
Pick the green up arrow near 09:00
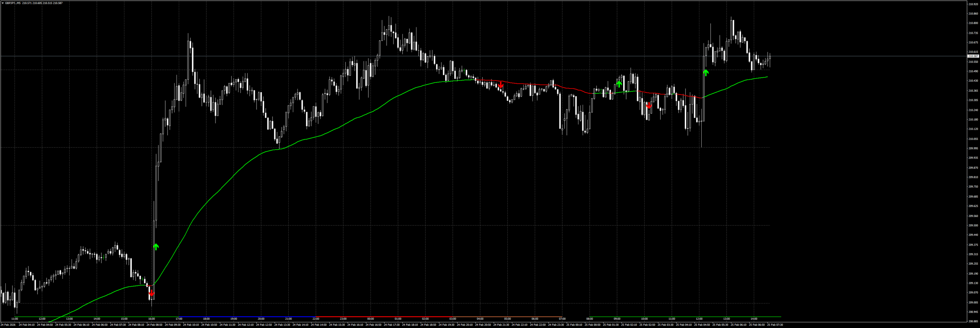(x=619, y=84)
